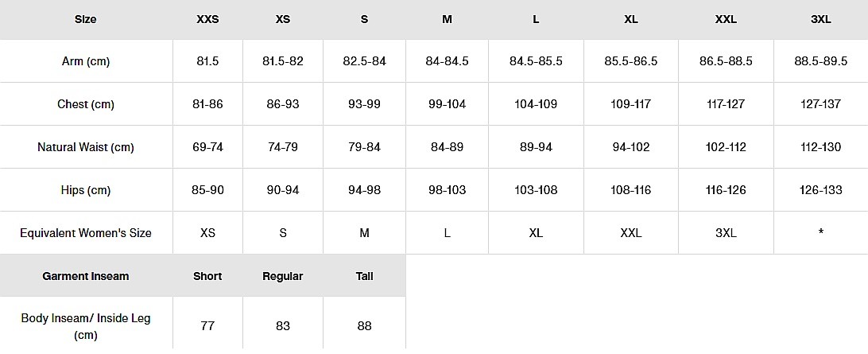This screenshot has width=868, height=354.
Task: Select the 3XL size column header
Action: 820,19
